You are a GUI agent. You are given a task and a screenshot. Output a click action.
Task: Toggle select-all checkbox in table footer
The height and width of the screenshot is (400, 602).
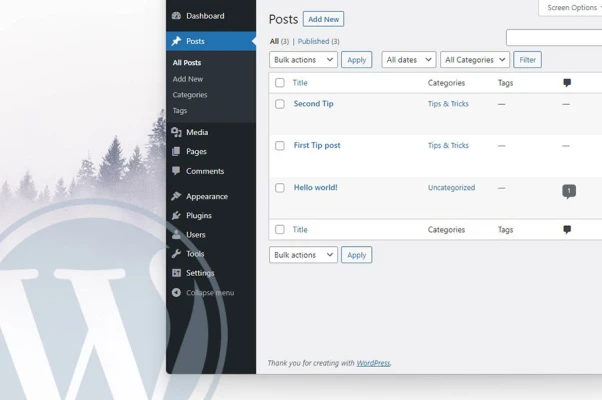pos(280,230)
